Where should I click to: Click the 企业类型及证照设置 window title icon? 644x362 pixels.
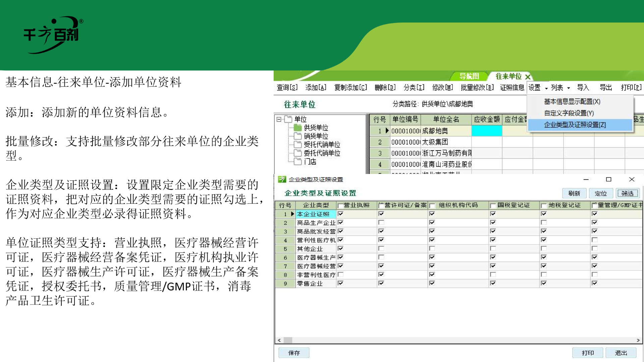pyautogui.click(x=282, y=179)
